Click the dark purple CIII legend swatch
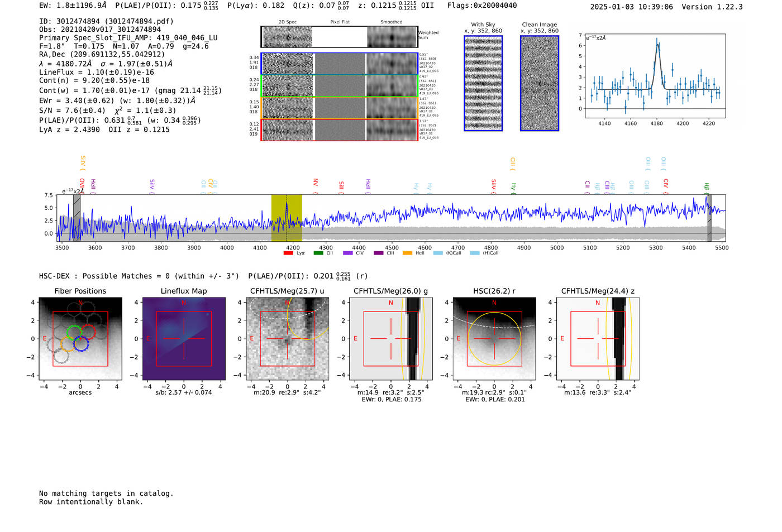The width and height of the screenshot is (782, 532). click(x=378, y=253)
